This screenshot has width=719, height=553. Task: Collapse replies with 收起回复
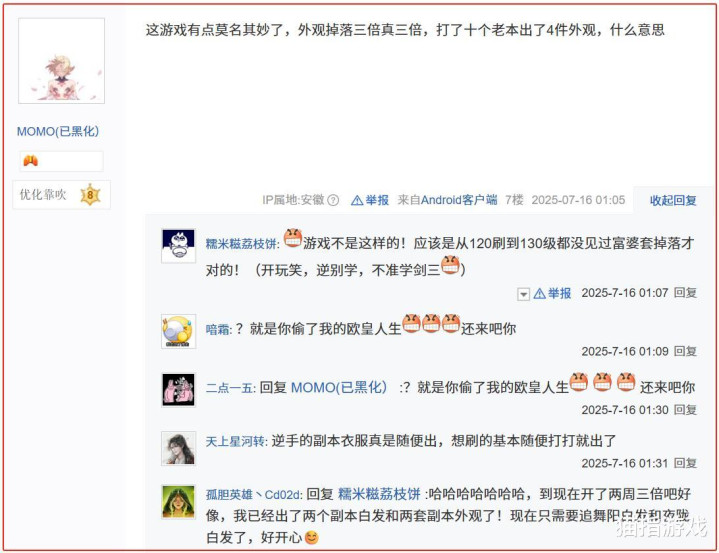point(673,200)
